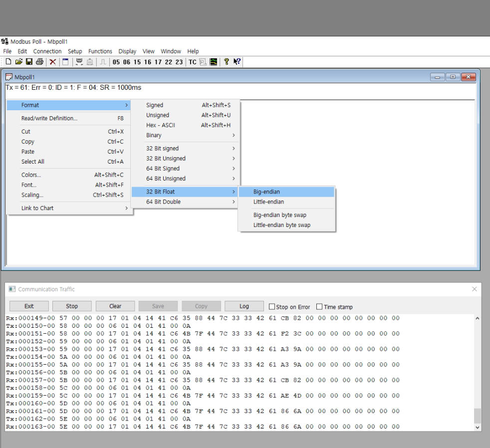Screen dimensions: 490x448
Task: Enable the Time stamp checkbox
Action: 319,306
